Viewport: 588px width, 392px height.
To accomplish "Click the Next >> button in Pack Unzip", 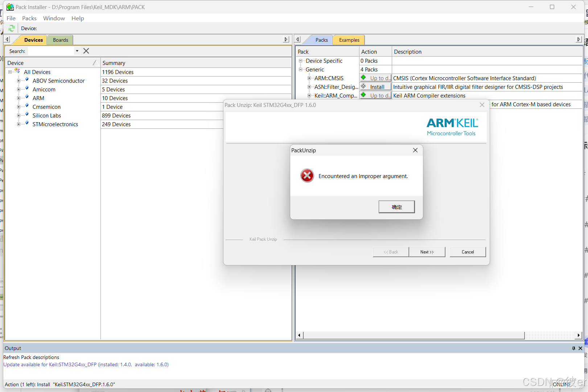I will click(x=427, y=252).
